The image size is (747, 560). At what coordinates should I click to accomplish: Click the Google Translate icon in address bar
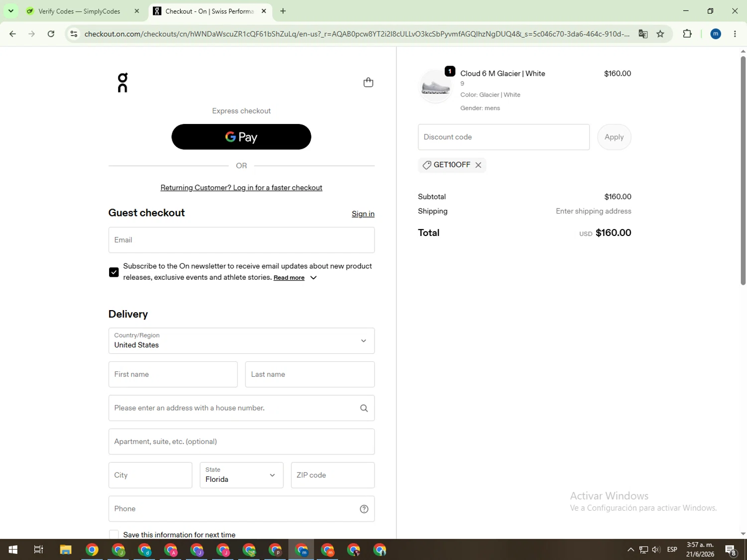643,34
